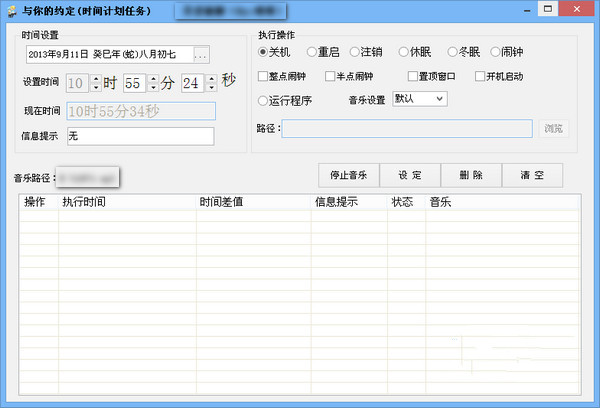Select the 关机 (shutdown) radio option
Screen dimensions: 600x408
pos(263,52)
